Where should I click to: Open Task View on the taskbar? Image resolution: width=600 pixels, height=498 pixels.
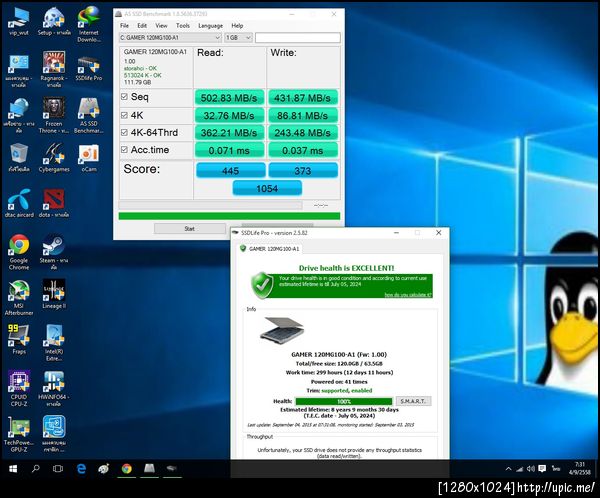pyautogui.click(x=58, y=469)
